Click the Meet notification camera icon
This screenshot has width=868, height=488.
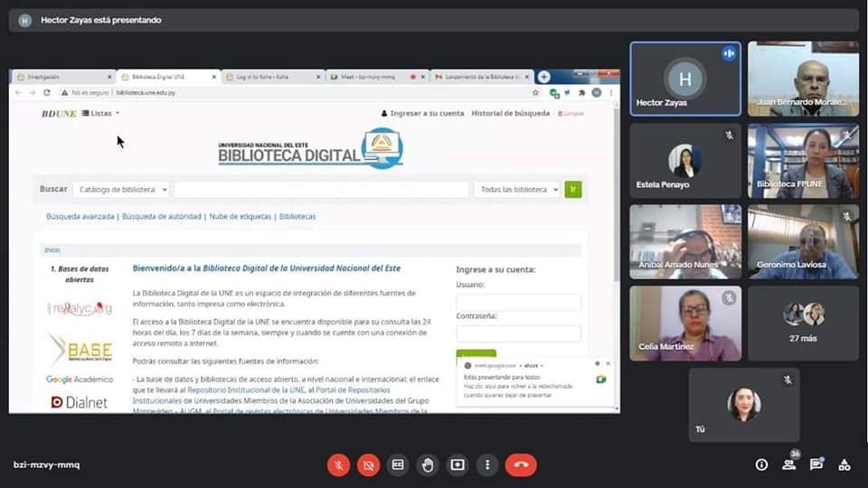click(x=600, y=380)
